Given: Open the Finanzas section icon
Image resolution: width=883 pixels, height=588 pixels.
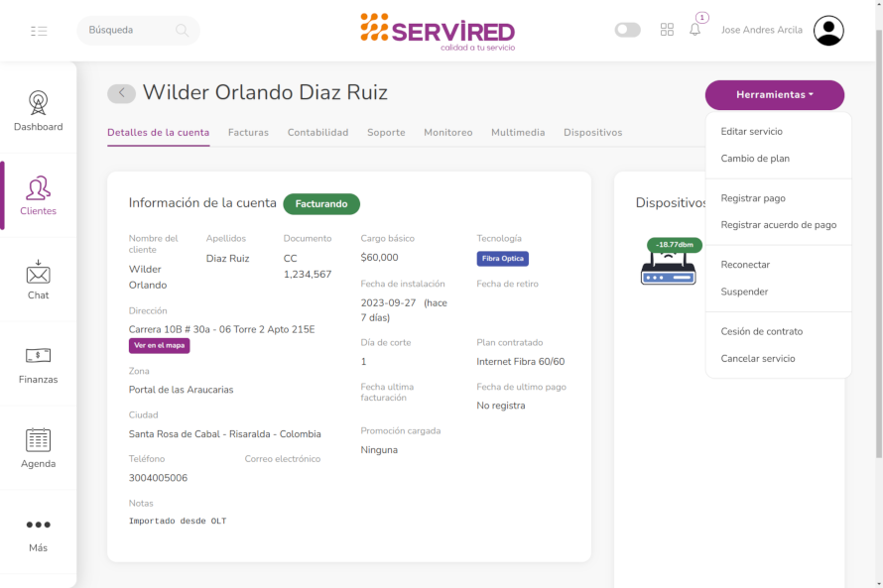Looking at the screenshot, I should click(x=38, y=356).
